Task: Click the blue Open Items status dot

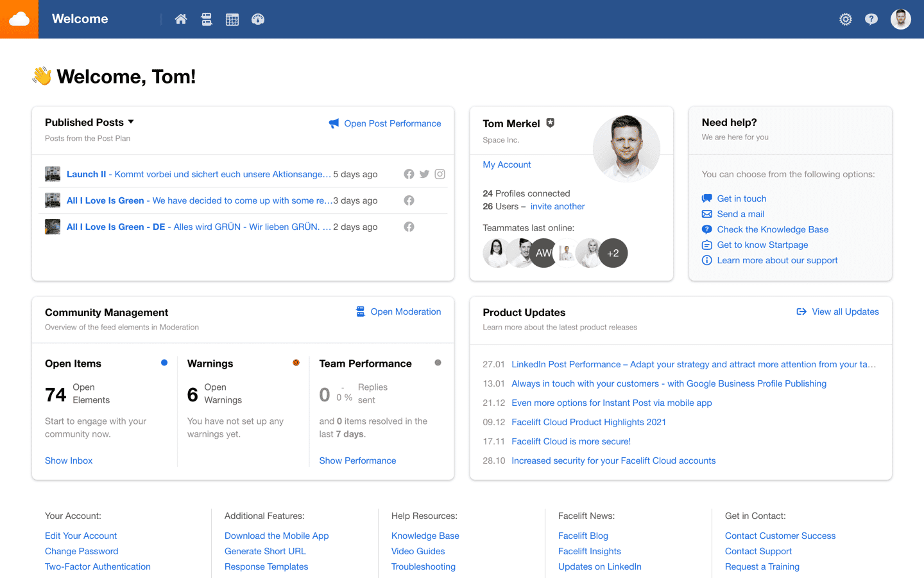Action: point(164,363)
